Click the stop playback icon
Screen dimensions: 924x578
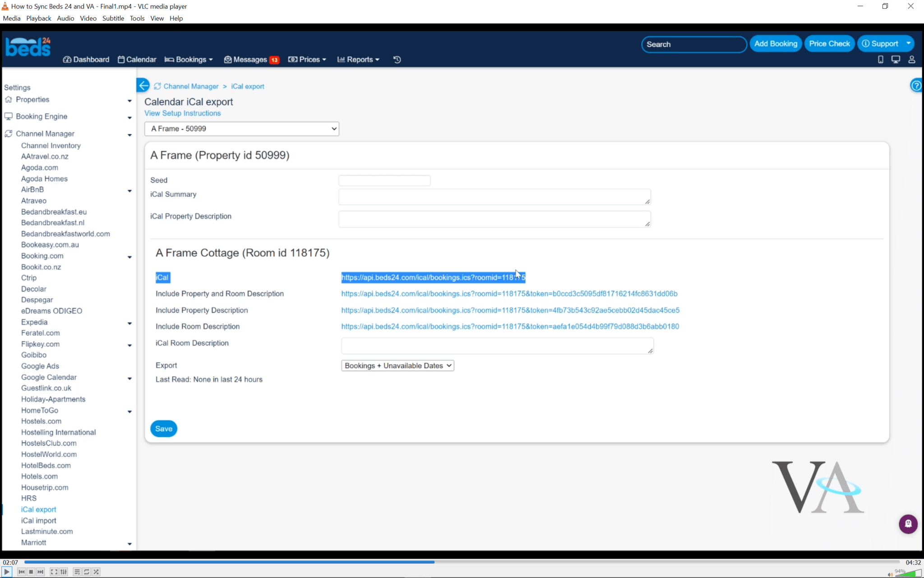(x=31, y=572)
